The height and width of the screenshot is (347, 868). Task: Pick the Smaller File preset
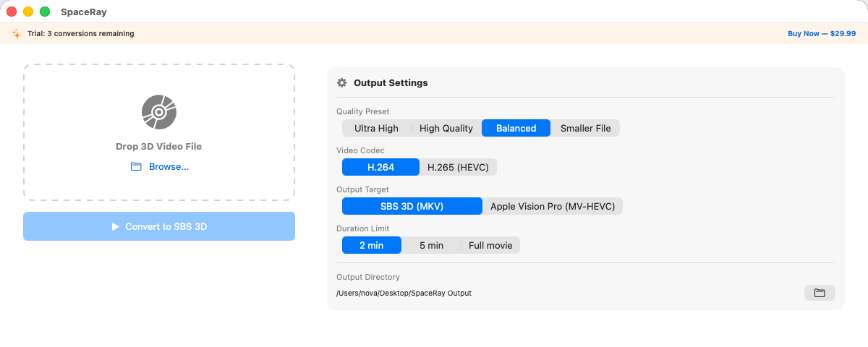(x=585, y=129)
